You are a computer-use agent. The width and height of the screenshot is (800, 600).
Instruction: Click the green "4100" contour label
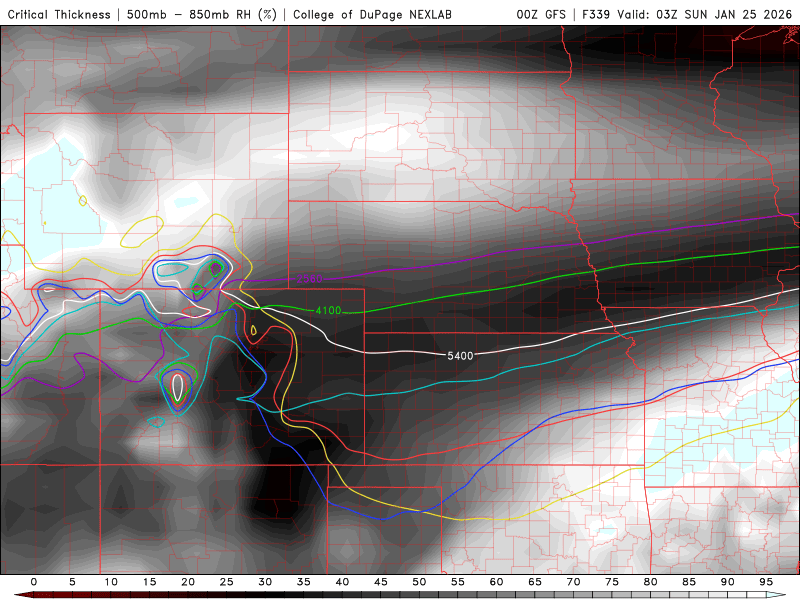[328, 310]
